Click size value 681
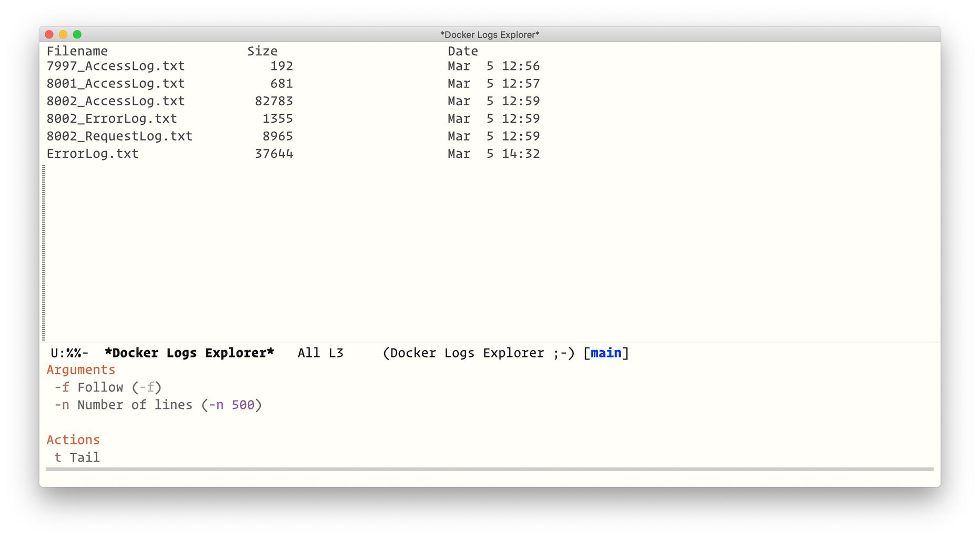The width and height of the screenshot is (980, 539). (281, 84)
